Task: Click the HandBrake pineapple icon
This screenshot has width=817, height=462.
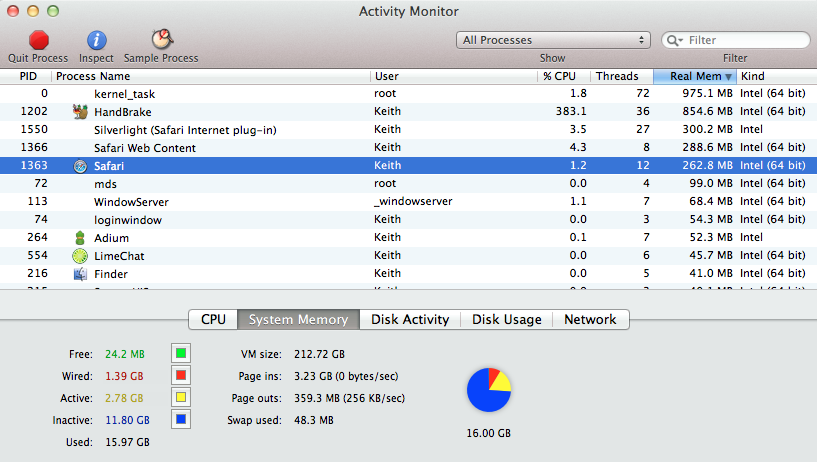Action: pos(80,111)
